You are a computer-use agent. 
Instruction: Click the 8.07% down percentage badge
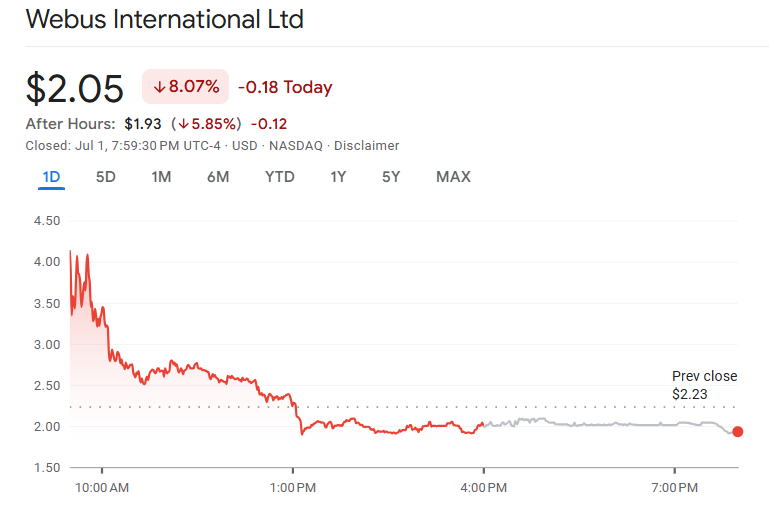click(185, 87)
